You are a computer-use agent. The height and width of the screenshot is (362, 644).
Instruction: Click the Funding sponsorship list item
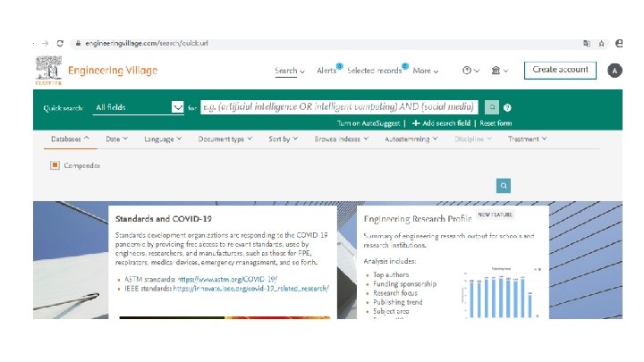404,283
